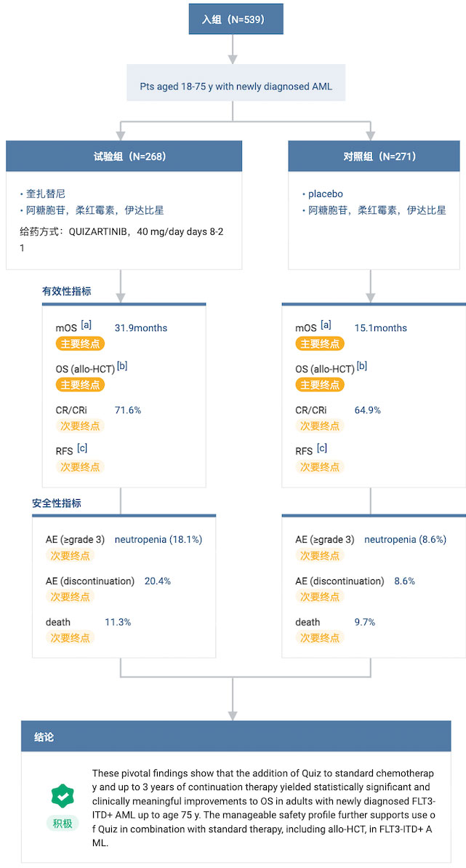
Task: Click the 31.9months mOS value
Action: [x=141, y=328]
